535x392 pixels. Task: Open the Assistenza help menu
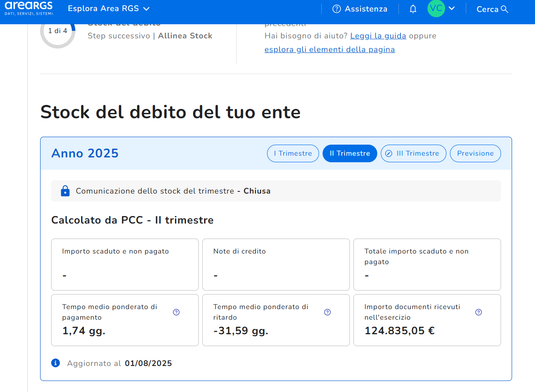[360, 9]
